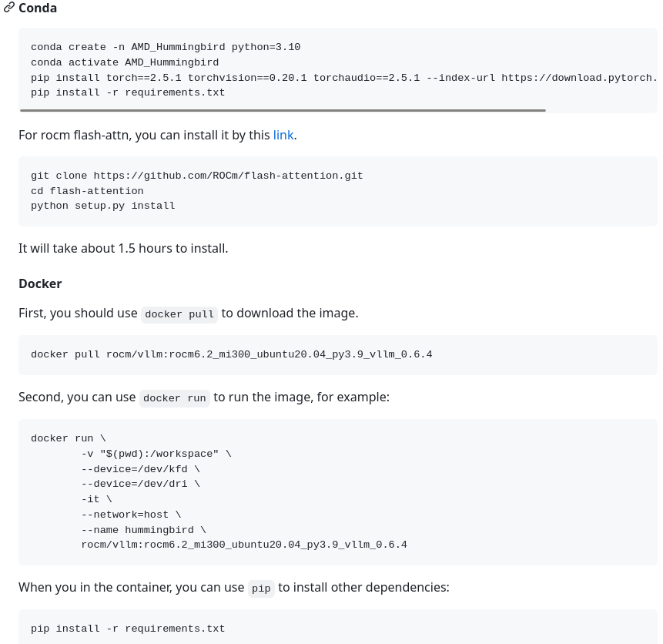Click the "--name hummingbird" option line
The height and width of the screenshot is (644, 663).
(143, 530)
